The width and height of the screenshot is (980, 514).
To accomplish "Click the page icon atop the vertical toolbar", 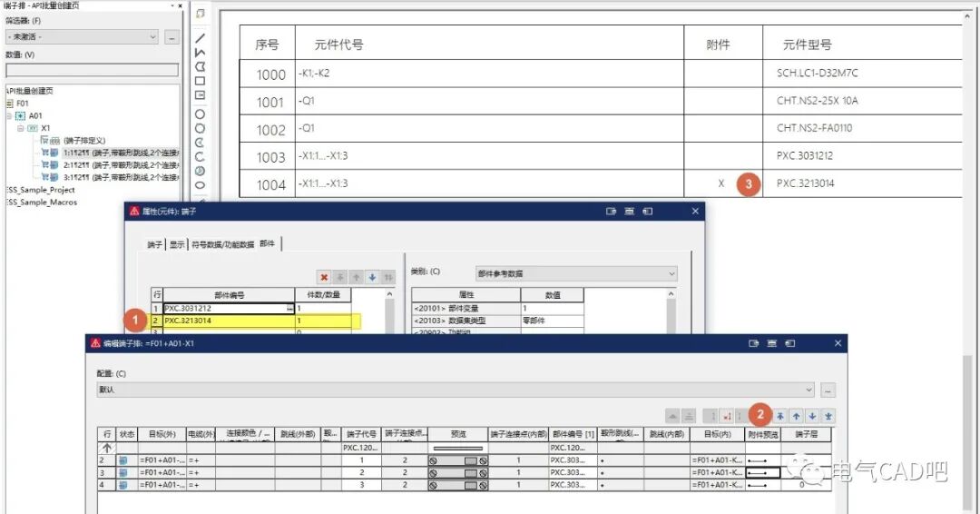I will coord(200,13).
